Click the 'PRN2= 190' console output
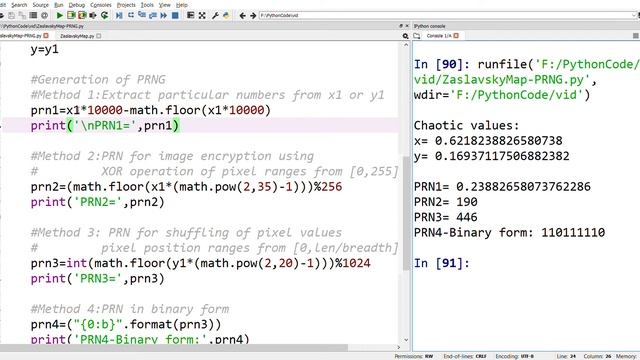Screen dimensions: 640x360 click(x=446, y=202)
